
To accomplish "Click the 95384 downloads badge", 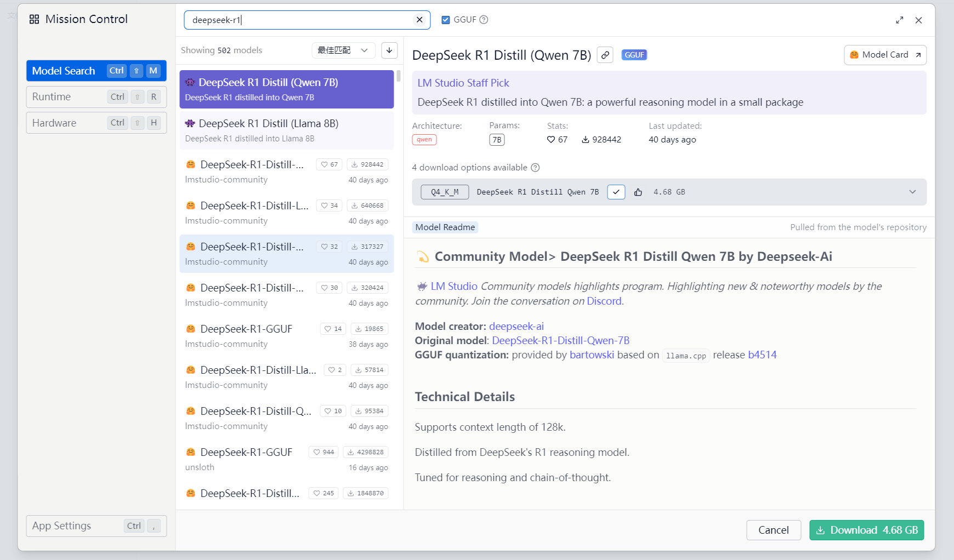I will (370, 411).
